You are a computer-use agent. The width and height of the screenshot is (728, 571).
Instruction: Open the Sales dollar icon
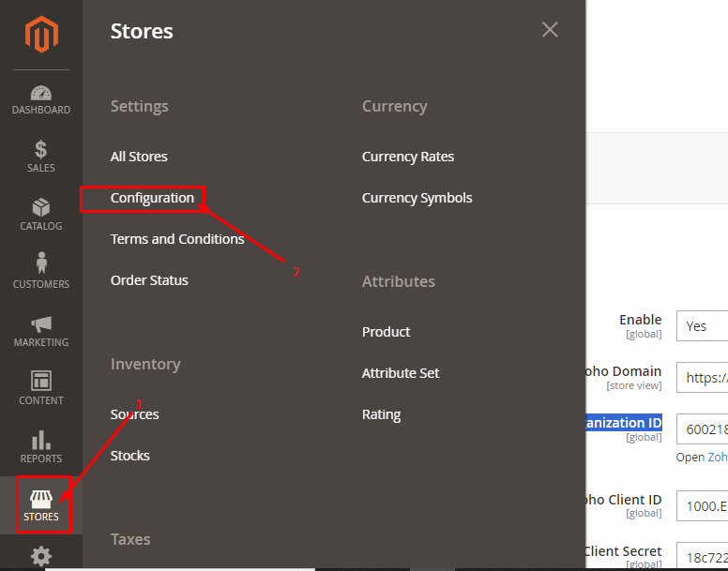pos(41,150)
